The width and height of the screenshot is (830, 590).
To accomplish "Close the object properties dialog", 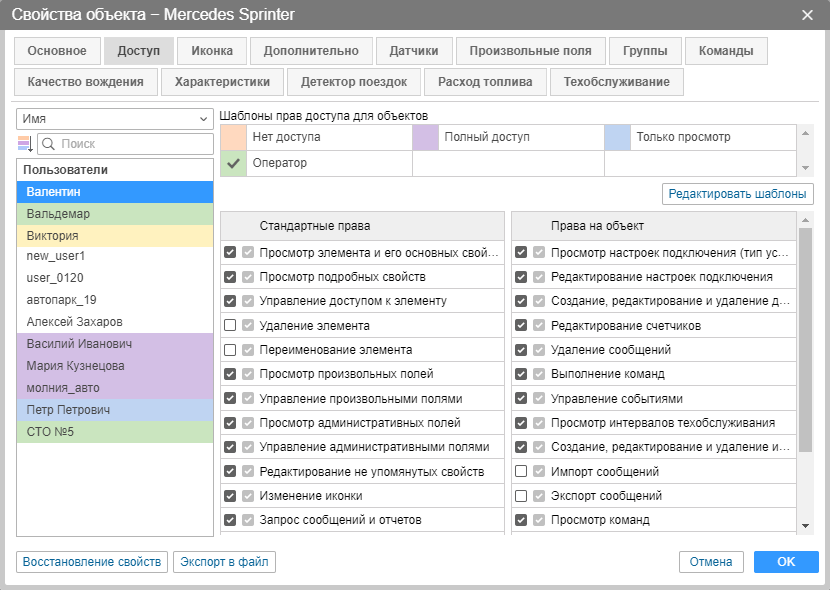I will point(807,14).
